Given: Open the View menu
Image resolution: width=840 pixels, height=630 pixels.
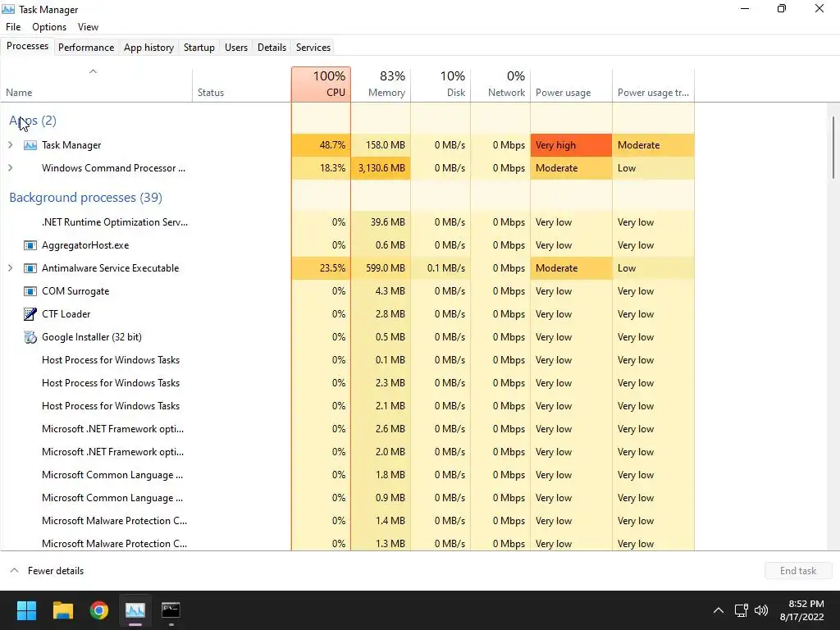Looking at the screenshot, I should coord(88,27).
